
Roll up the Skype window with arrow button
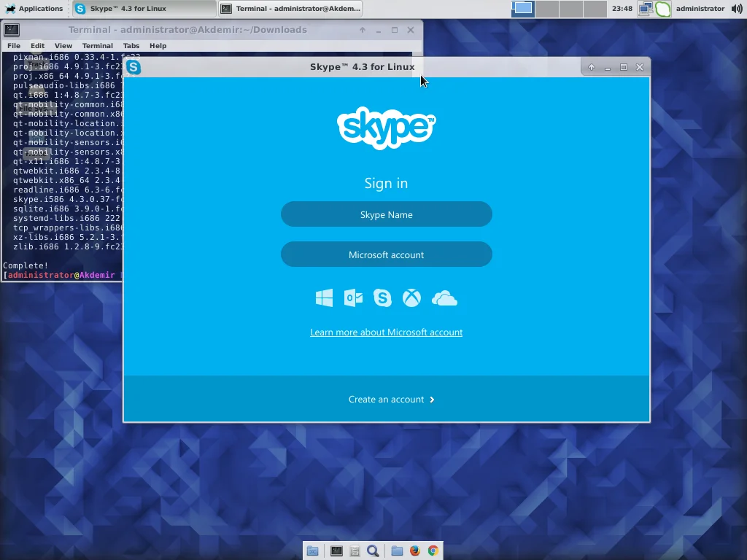pos(591,67)
